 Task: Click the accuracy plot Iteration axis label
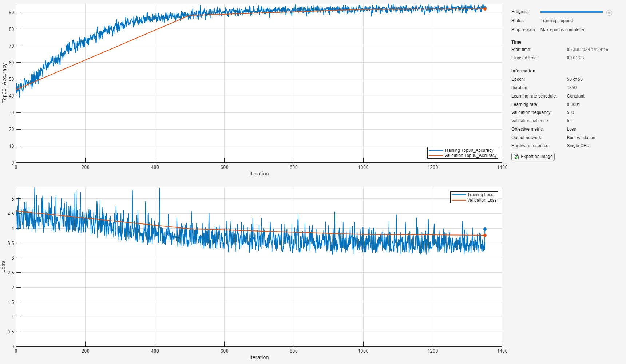coord(259,174)
